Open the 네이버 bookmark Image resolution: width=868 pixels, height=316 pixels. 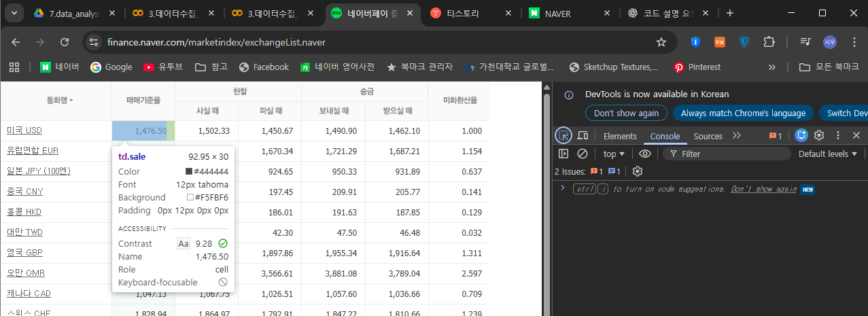59,67
